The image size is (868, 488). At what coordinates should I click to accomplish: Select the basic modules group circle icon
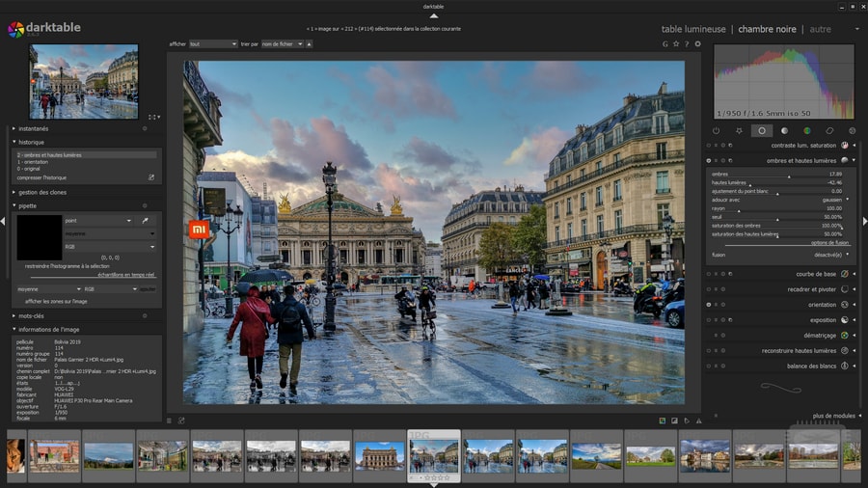[x=762, y=130]
